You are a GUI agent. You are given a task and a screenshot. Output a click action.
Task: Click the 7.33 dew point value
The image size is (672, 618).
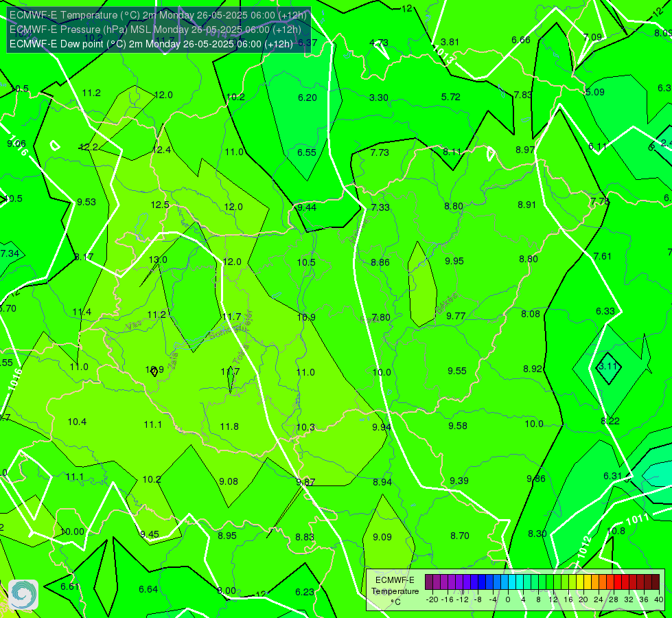[380, 207]
